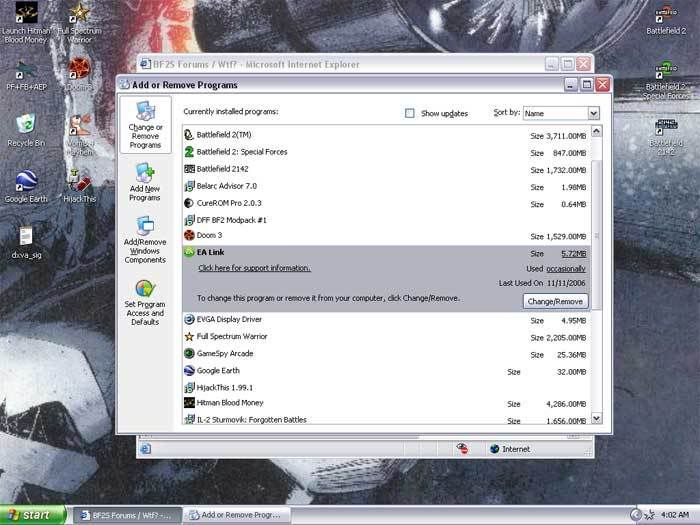Click Internet zone in Explorer status bar
This screenshot has width=700, height=525.
click(x=510, y=449)
